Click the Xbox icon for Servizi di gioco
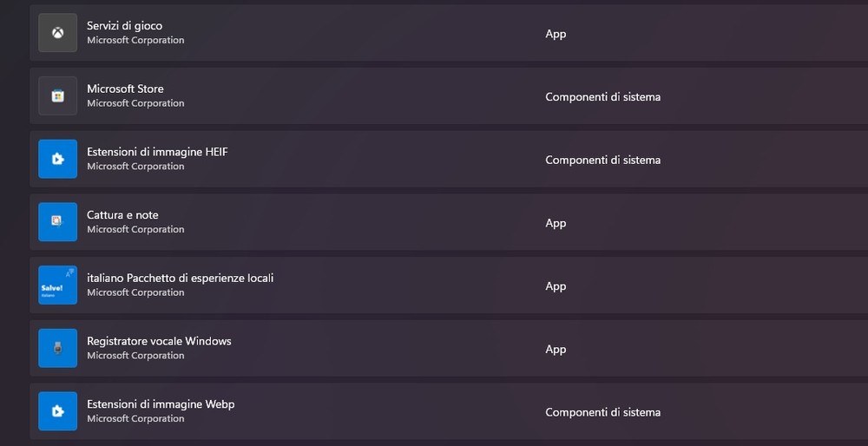This screenshot has height=446, width=868. point(57,33)
